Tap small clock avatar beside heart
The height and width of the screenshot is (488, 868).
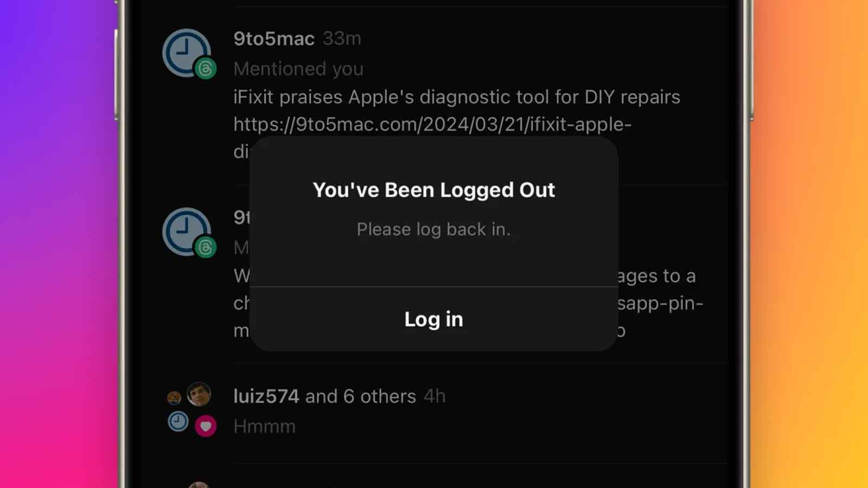tap(178, 421)
